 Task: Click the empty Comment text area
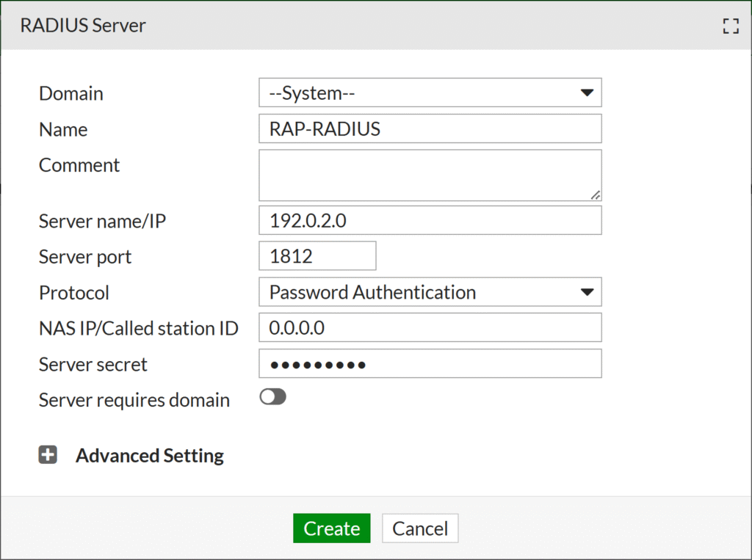[430, 174]
